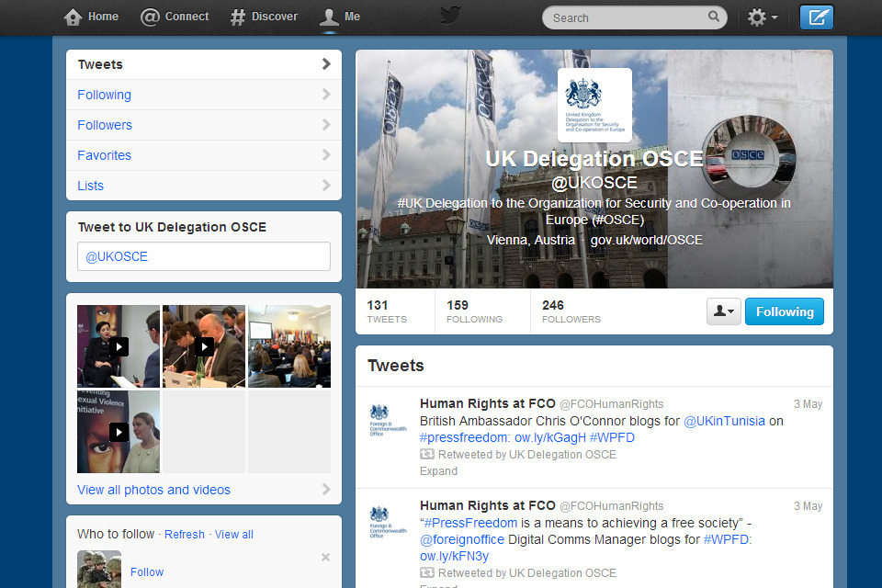Open the @UKinTunisia mention

tap(724, 421)
